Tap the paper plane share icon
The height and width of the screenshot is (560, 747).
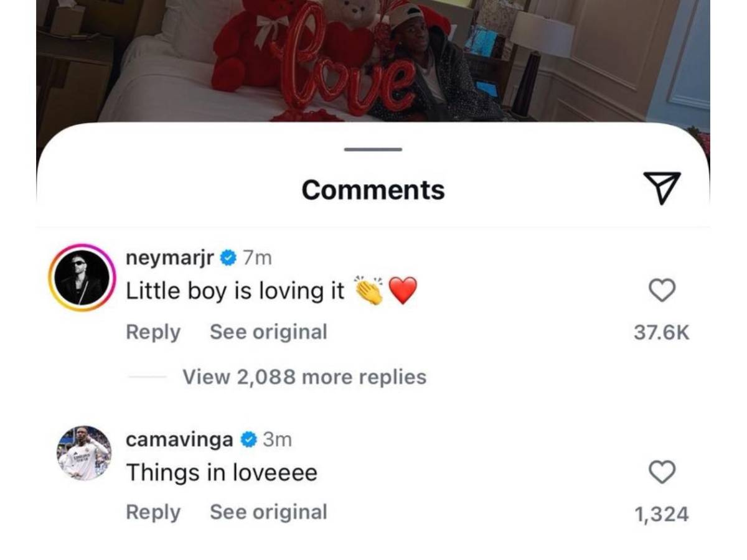point(661,188)
